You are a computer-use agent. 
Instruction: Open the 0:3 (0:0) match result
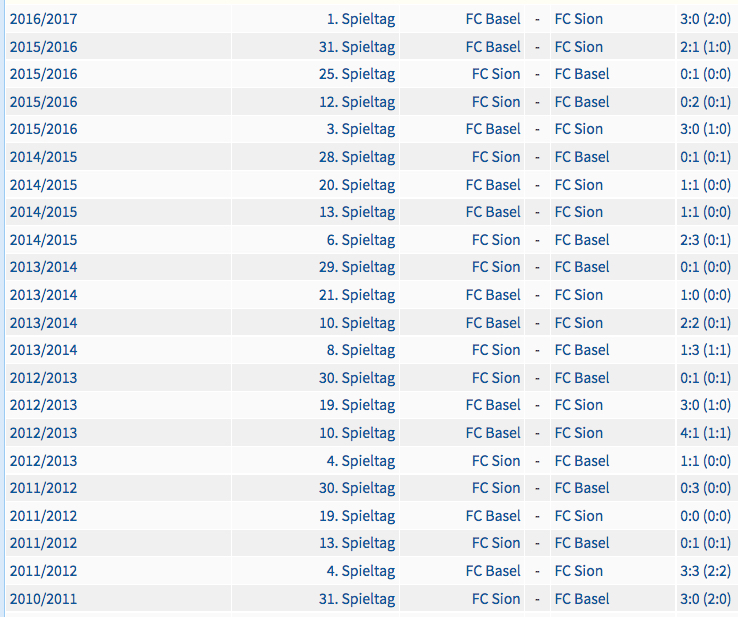tap(705, 488)
